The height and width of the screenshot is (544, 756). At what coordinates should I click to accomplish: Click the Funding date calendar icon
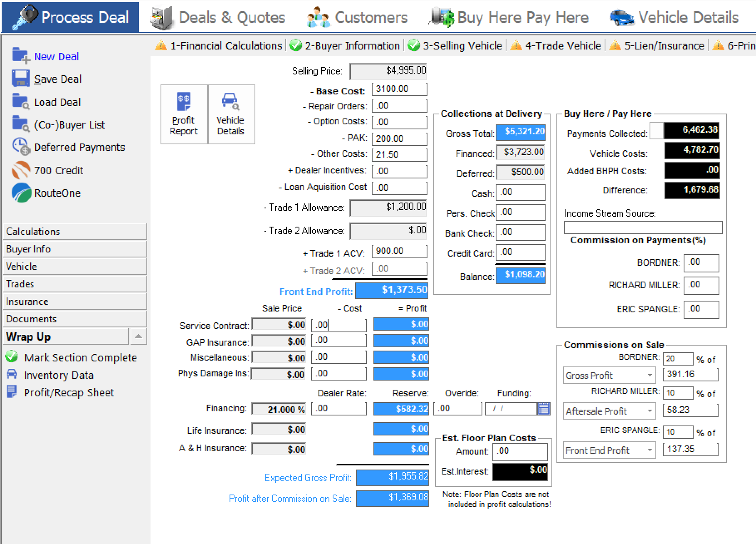(x=544, y=409)
